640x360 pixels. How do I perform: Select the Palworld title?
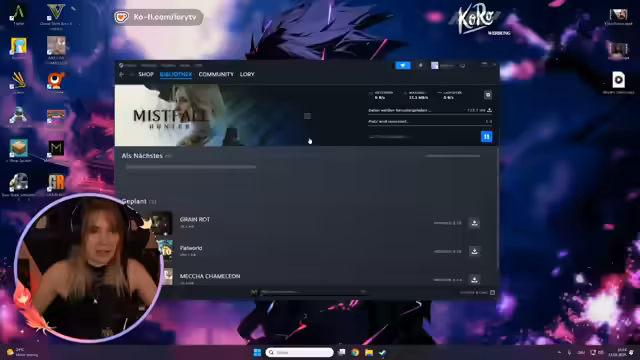[191, 248]
